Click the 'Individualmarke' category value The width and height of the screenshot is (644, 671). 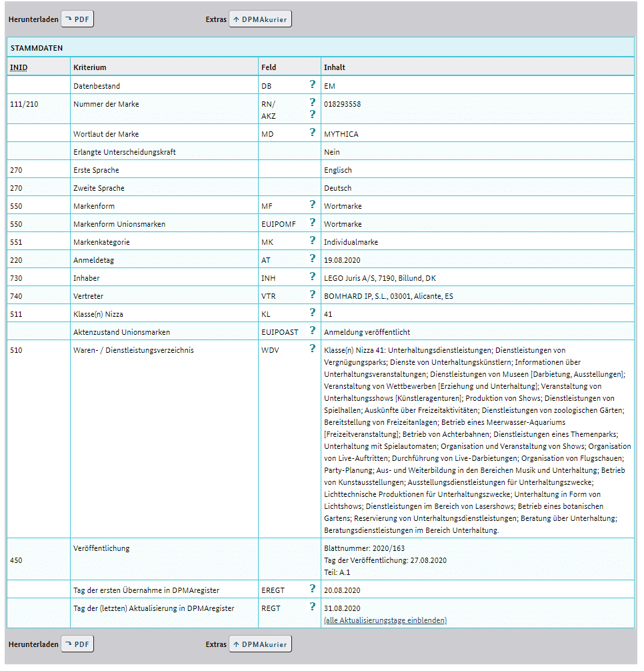[x=351, y=242]
